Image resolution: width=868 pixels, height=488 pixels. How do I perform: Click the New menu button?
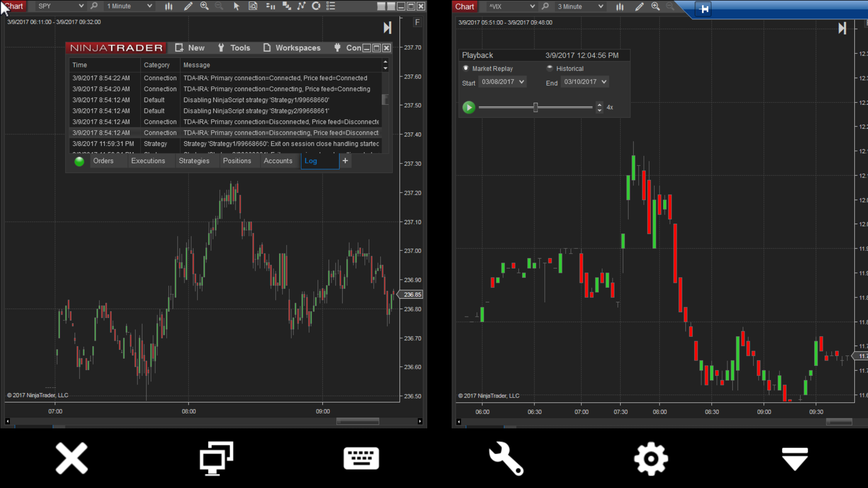click(x=190, y=48)
